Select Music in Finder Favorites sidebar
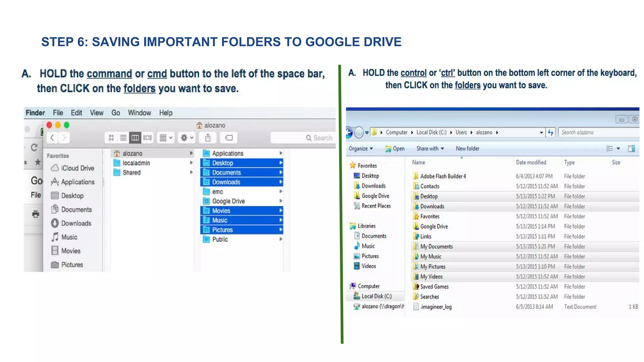 point(64,237)
